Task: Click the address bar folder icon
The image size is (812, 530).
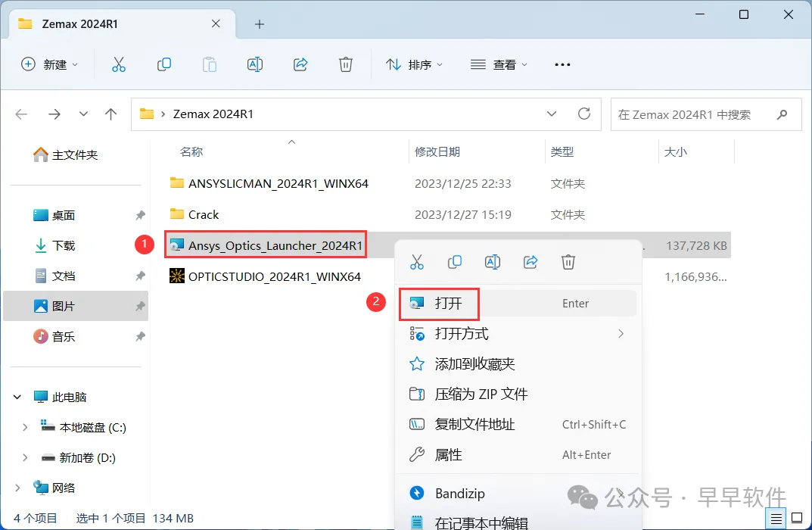Action: tap(147, 114)
